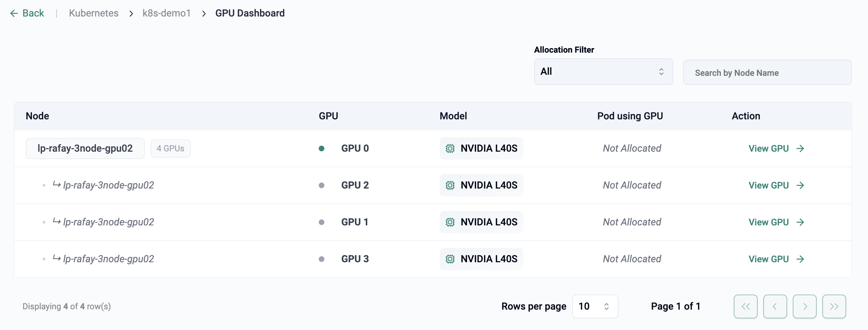Jump to last page of results
Image resolution: width=868 pixels, height=330 pixels.
coord(834,306)
